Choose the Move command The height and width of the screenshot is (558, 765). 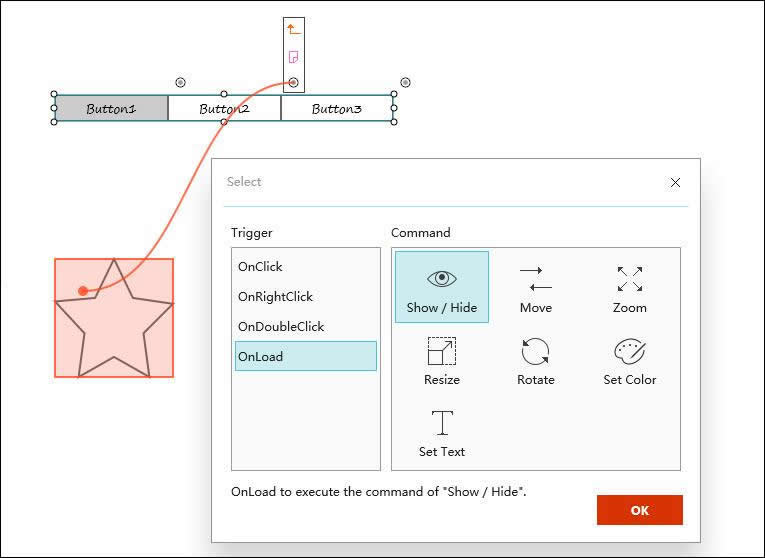pyautogui.click(x=536, y=287)
